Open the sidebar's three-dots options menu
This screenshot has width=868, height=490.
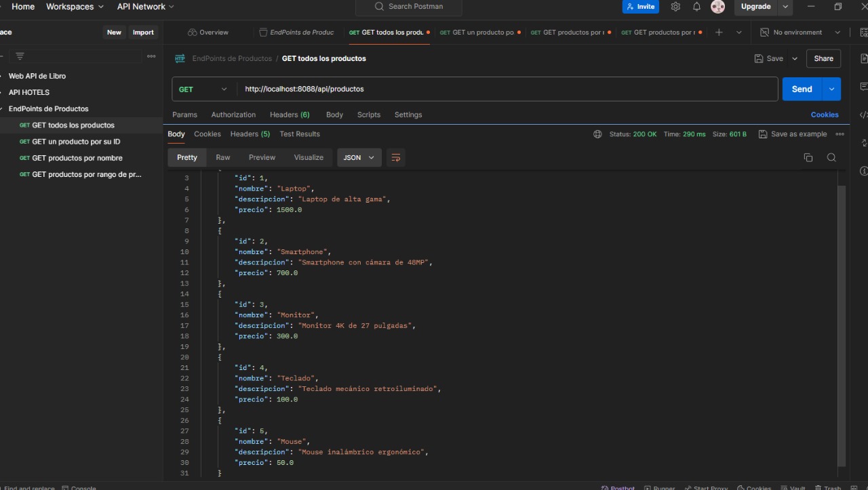pos(151,56)
